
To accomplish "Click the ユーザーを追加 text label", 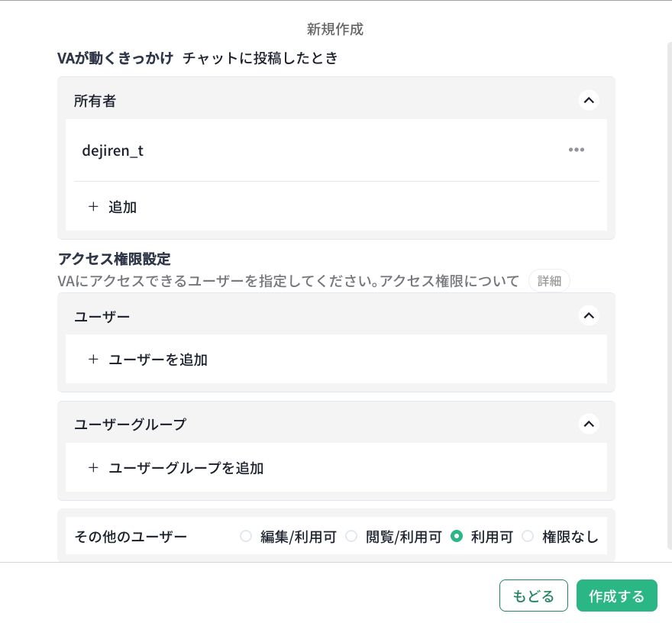I will (x=158, y=359).
